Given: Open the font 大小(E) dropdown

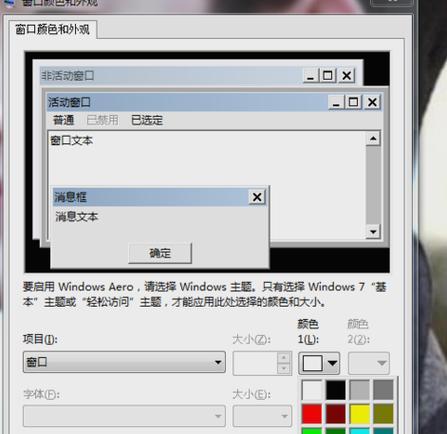Looking at the screenshot, I should pyautogui.click(x=262, y=416).
